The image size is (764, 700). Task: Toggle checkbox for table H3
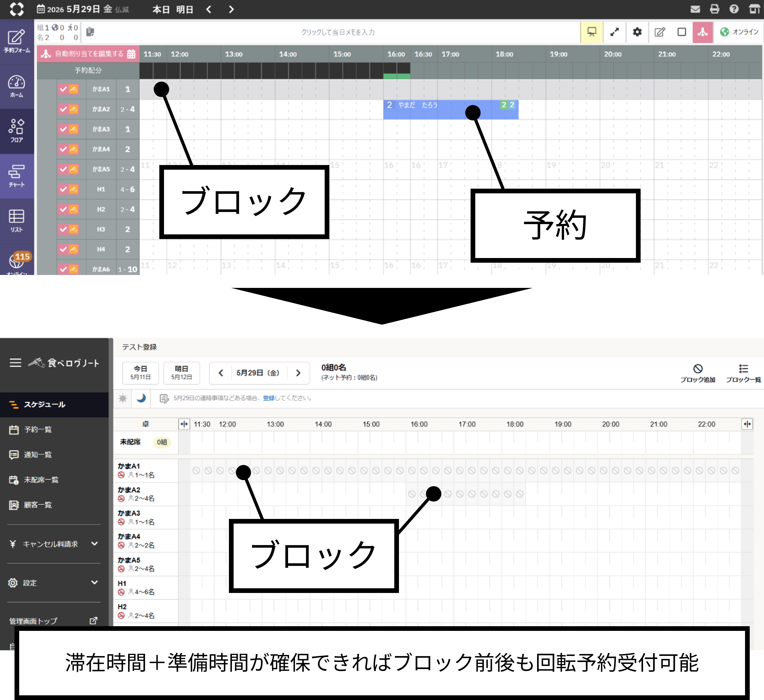click(63, 229)
